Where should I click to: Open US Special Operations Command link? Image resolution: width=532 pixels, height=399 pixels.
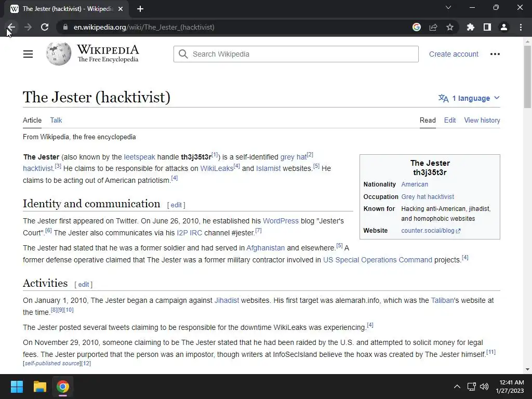pyautogui.click(x=378, y=260)
